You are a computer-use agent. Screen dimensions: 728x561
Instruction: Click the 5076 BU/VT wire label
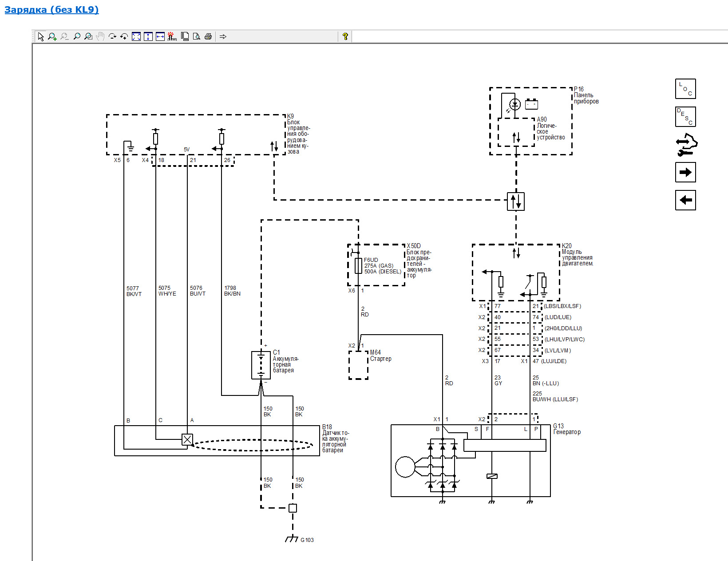pos(198,291)
